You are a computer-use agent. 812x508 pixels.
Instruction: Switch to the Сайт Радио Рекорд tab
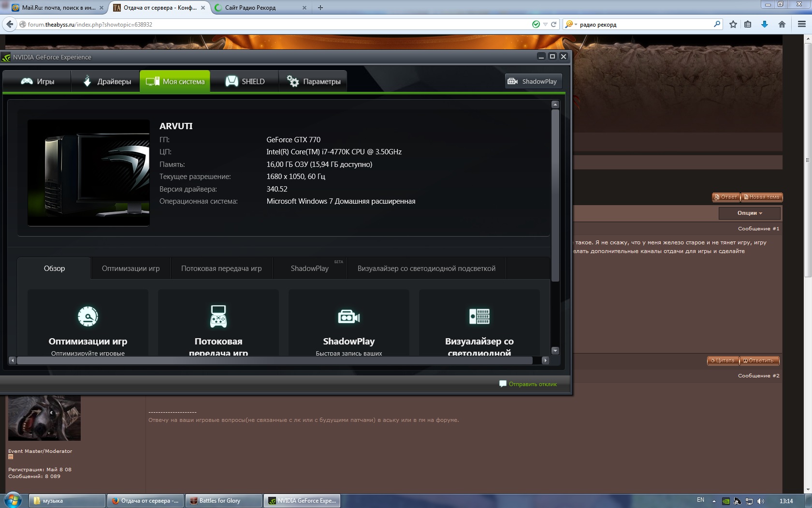tap(260, 8)
